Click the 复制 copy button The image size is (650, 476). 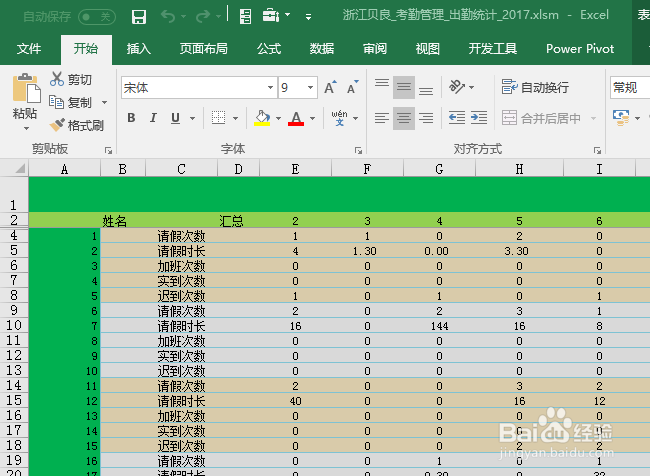click(71, 102)
